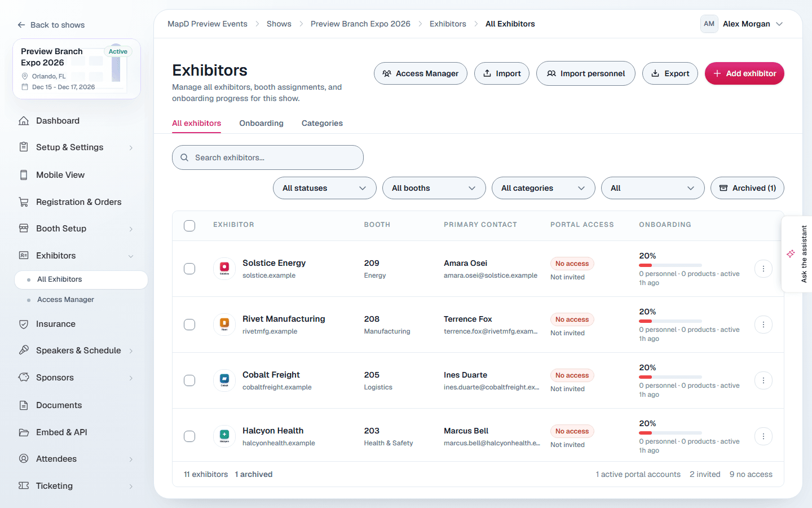
Task: Open the All booths filter dropdown
Action: click(434, 188)
